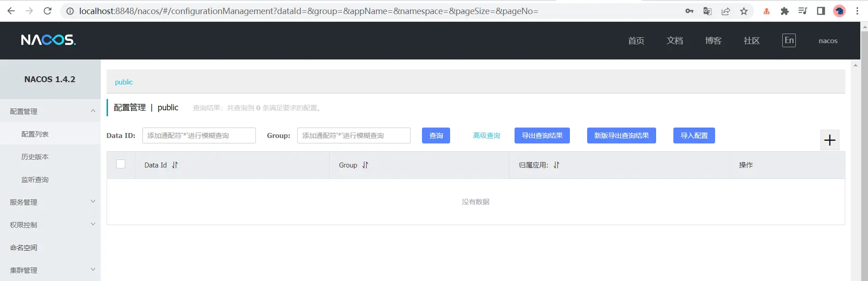
Task: Sort by Data Id column
Action: point(175,165)
